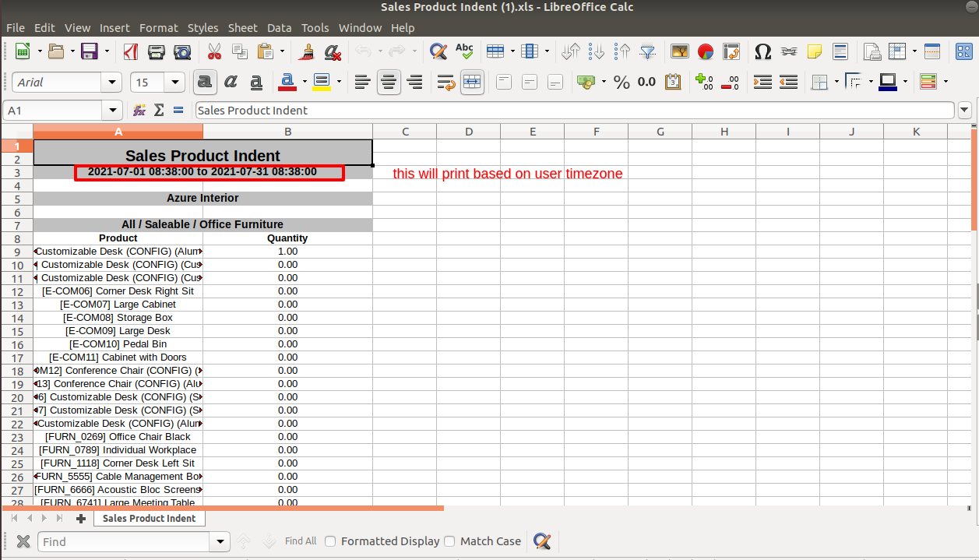Viewport: 979px width, 560px height.
Task: Click Find All button
Action: 301,541
